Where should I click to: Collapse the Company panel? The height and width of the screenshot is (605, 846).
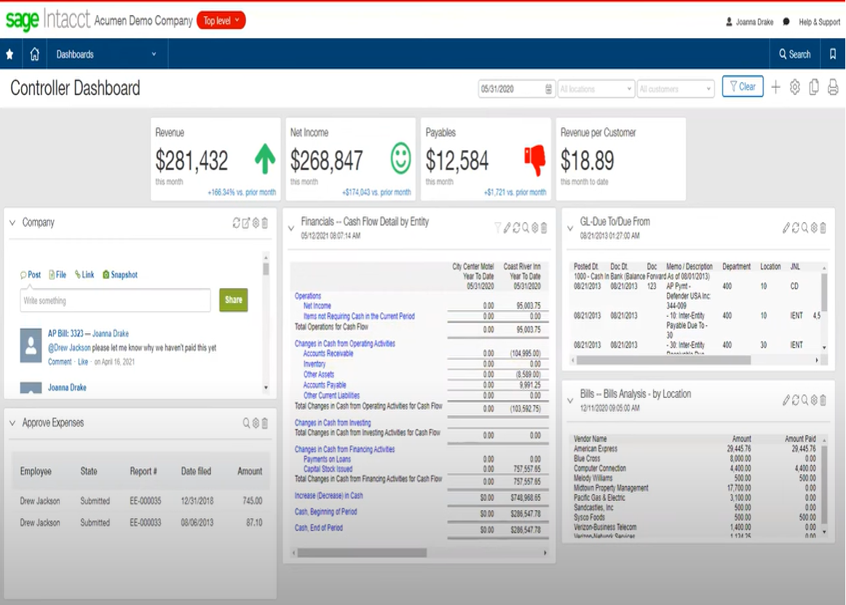coord(12,223)
